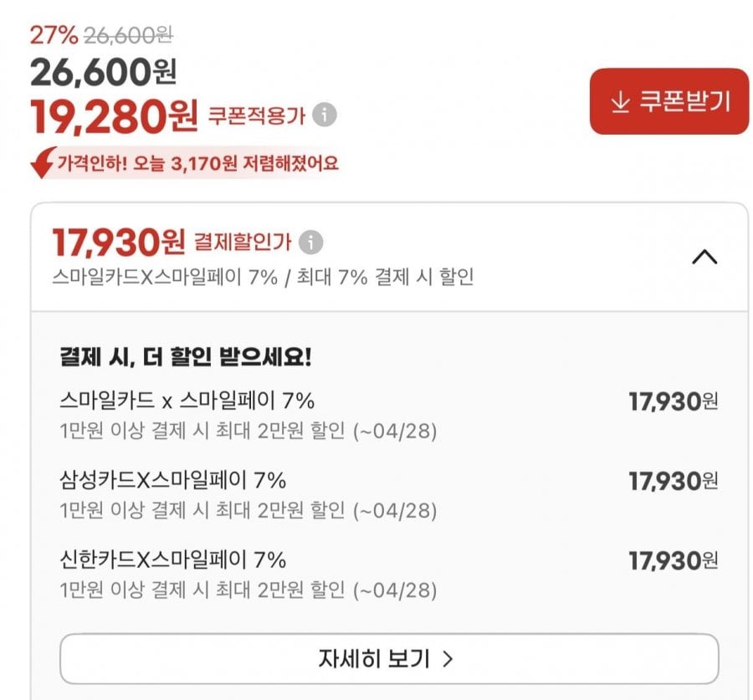Click the 17,930원 price in 신한카드 row
This screenshot has width=753, height=700.
click(x=673, y=560)
